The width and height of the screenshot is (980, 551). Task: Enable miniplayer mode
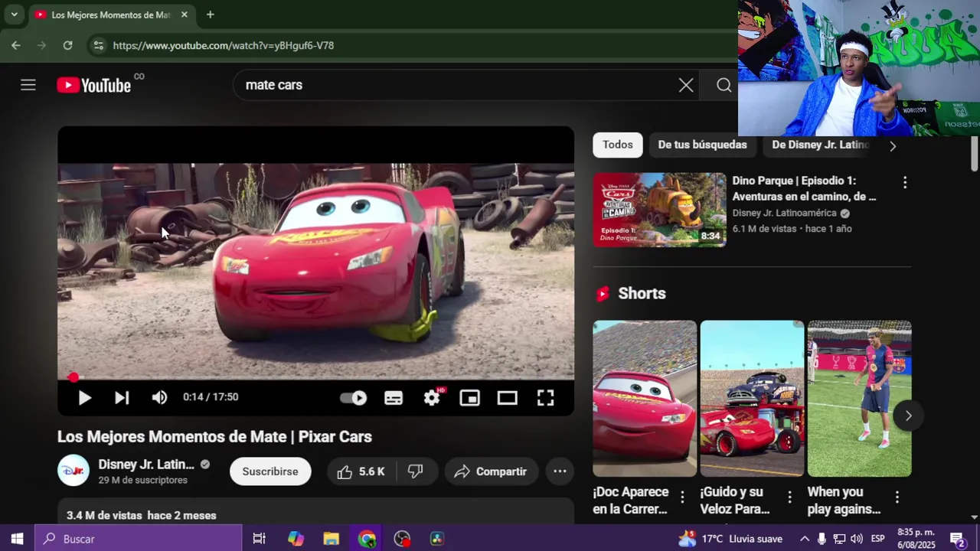tap(469, 397)
